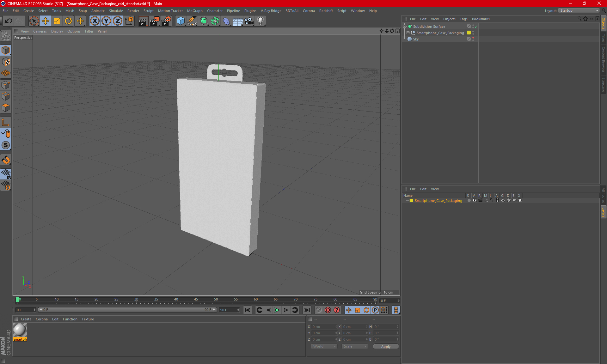Switch to the Layers side tab
The height and width of the screenshot is (364, 607).
(x=604, y=212)
